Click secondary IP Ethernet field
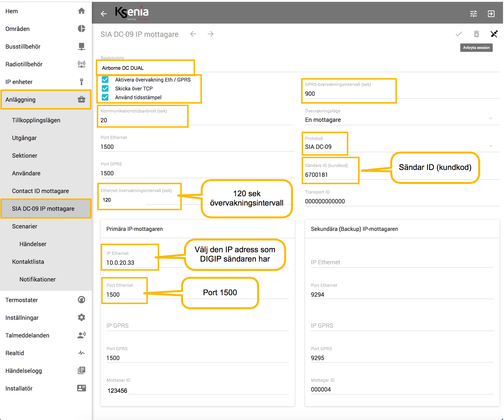 (402, 262)
